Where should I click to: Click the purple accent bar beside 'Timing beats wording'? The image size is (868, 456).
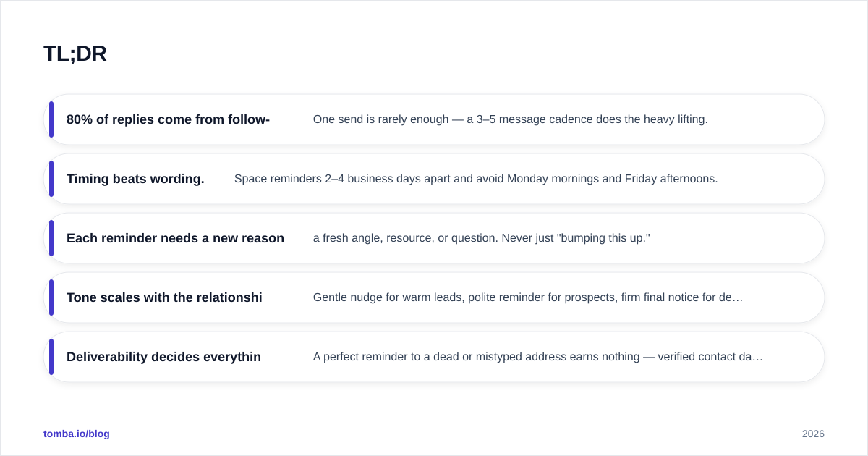pyautogui.click(x=51, y=179)
